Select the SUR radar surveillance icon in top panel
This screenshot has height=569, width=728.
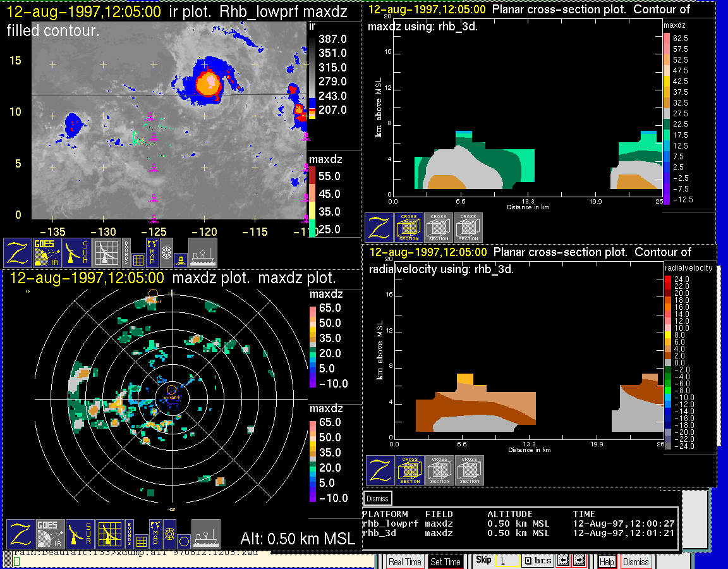point(77,252)
